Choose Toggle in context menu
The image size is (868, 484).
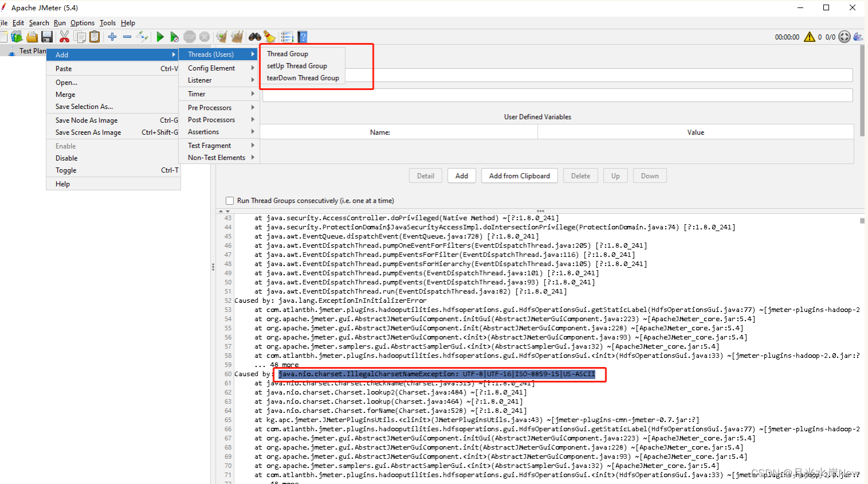pyautogui.click(x=114, y=170)
